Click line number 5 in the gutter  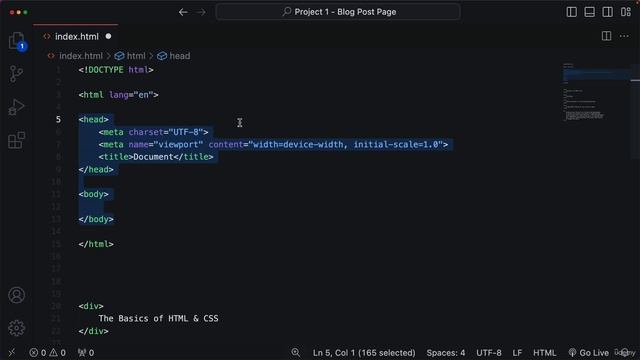pyautogui.click(x=58, y=120)
